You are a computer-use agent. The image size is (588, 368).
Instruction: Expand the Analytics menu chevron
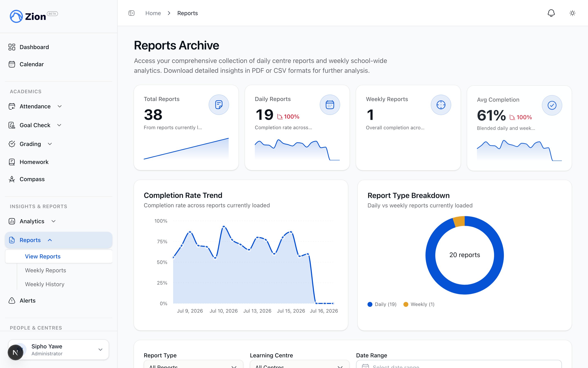click(53, 221)
